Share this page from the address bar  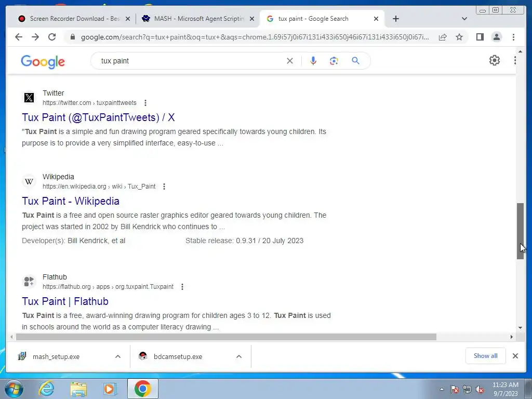click(443, 37)
